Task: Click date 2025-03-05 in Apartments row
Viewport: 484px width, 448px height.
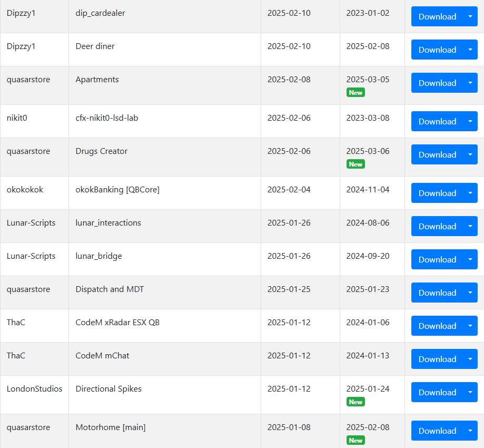Action: [368, 80]
